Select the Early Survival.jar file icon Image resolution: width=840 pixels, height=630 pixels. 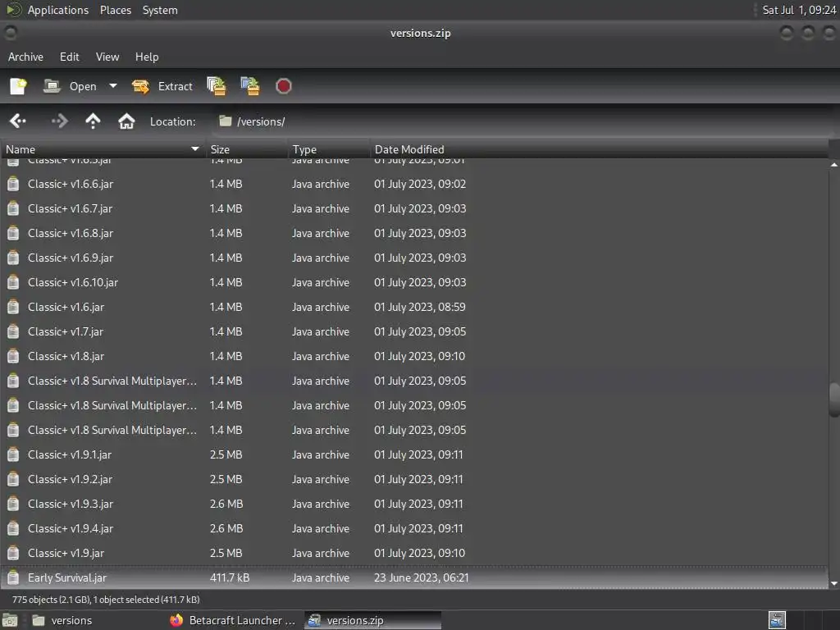[x=13, y=578]
